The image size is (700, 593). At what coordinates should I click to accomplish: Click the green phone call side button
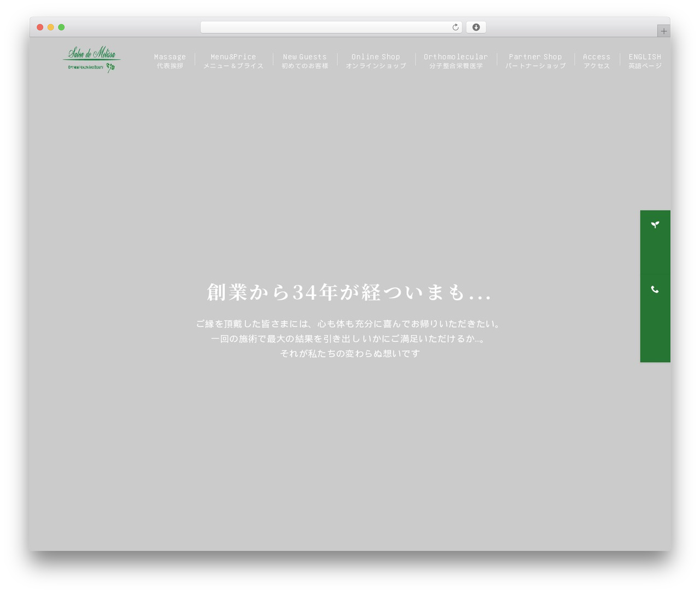pos(655,318)
